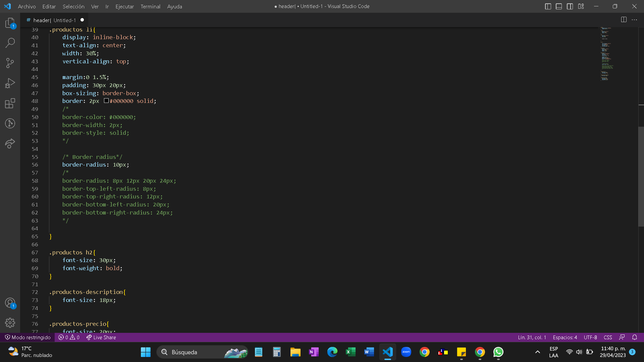Toggle bottom panel layout icon
644x362 pixels.
559,6
